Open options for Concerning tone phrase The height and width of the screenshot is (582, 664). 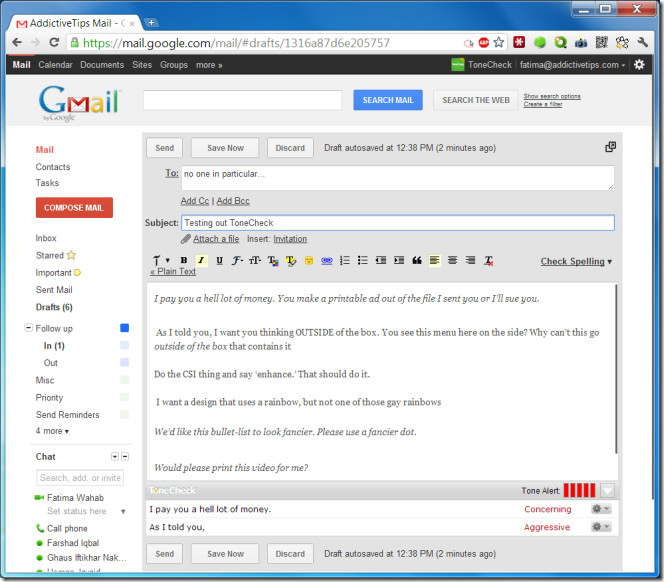(601, 509)
